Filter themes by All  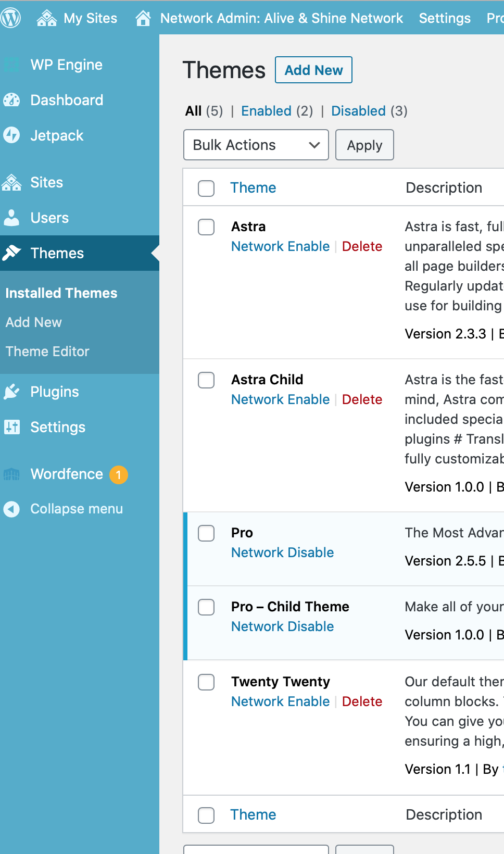(193, 111)
